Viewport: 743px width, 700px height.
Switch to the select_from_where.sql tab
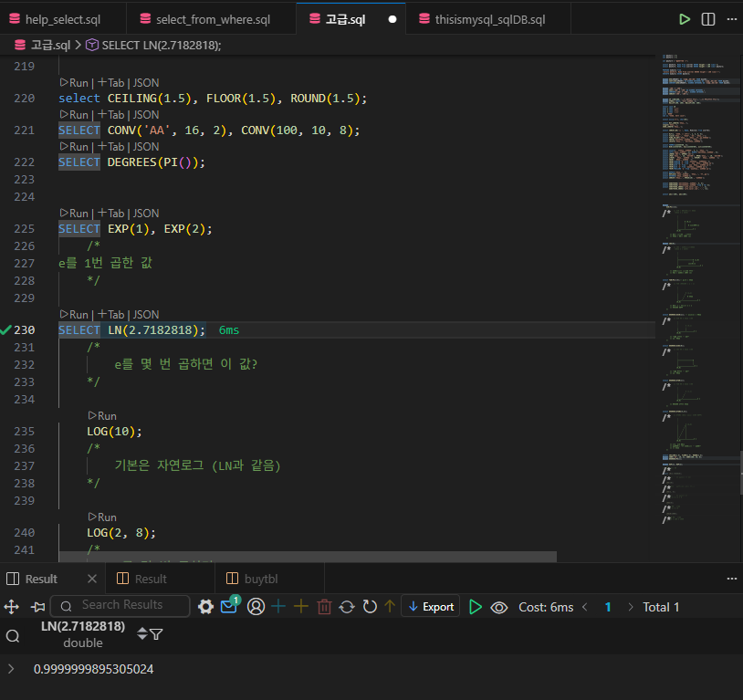click(212, 19)
